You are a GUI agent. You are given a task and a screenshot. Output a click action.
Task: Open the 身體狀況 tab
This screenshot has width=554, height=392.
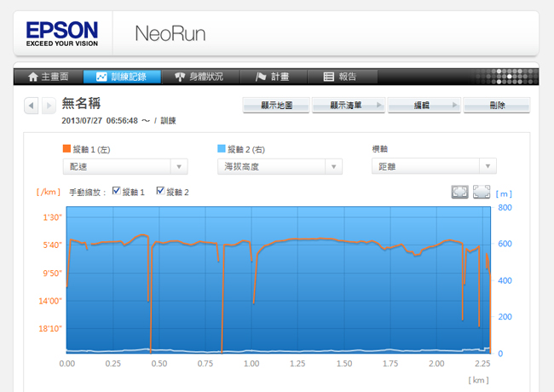click(x=200, y=77)
